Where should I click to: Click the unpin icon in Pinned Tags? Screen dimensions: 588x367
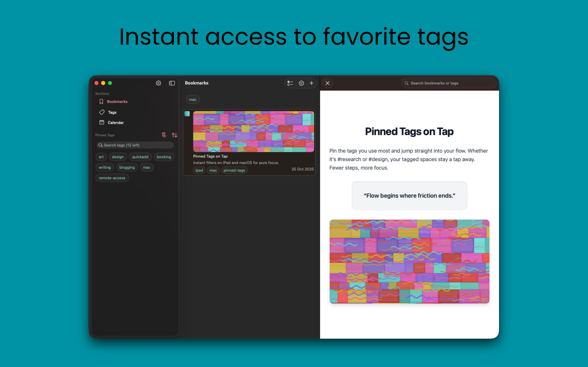click(x=164, y=135)
